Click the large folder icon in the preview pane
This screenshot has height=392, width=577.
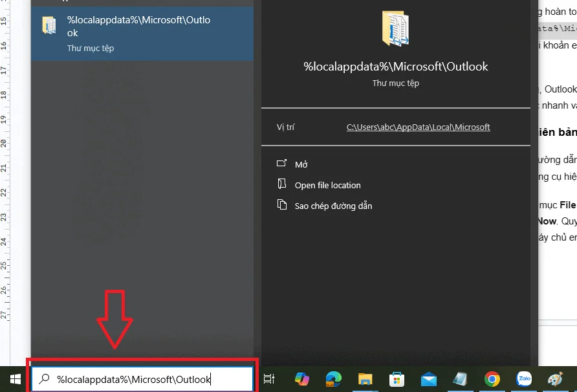click(x=396, y=28)
